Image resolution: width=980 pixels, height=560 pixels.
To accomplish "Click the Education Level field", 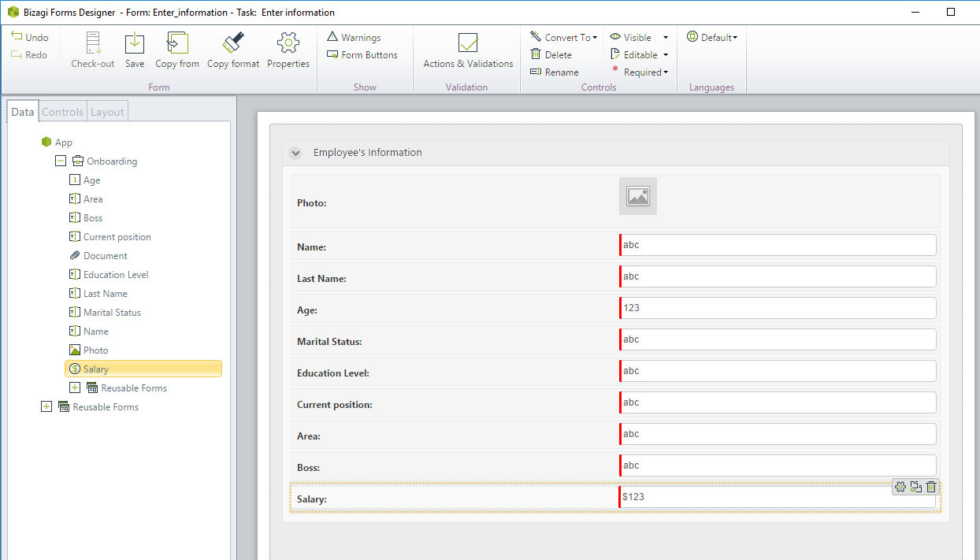I will pyautogui.click(x=778, y=371).
